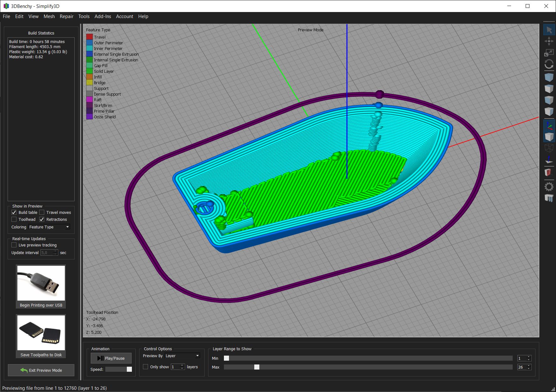Switch to front view cube
The height and width of the screenshot is (392, 556).
[549, 100]
